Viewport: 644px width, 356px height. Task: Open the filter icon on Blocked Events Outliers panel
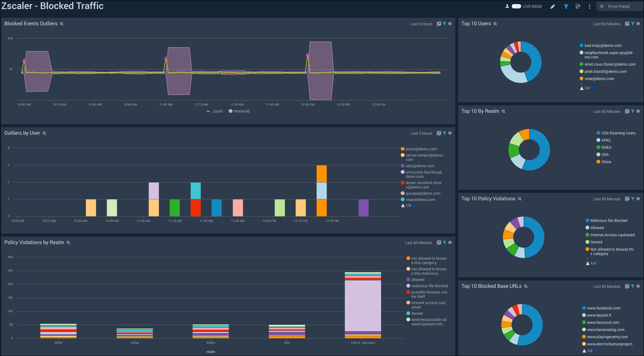pos(445,24)
